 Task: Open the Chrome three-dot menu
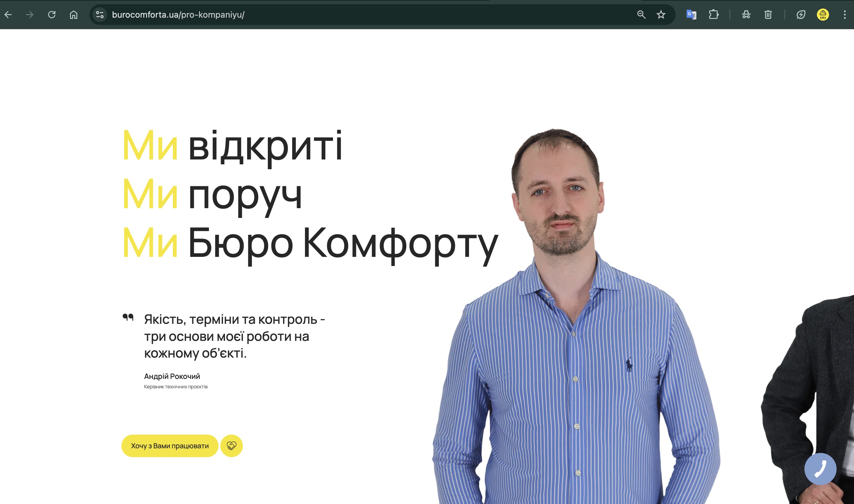coord(845,15)
